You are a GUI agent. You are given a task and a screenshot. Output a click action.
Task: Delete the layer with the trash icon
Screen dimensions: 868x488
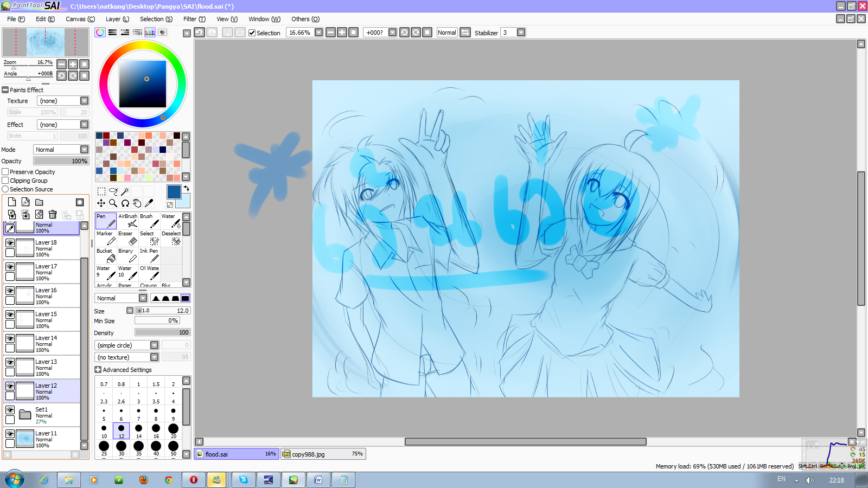tap(53, 215)
